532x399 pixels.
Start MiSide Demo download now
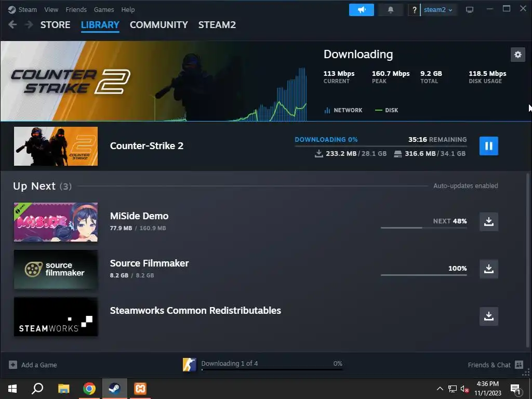488,221
